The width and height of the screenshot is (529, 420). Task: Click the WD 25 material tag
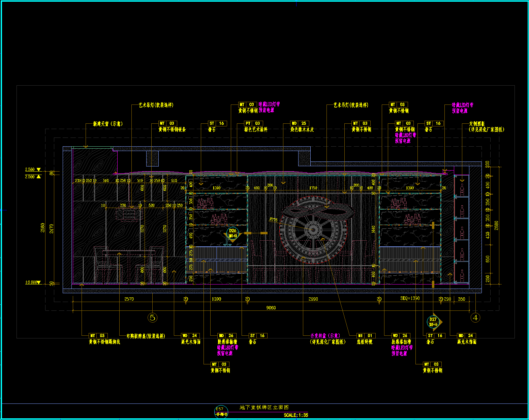click(x=300, y=123)
